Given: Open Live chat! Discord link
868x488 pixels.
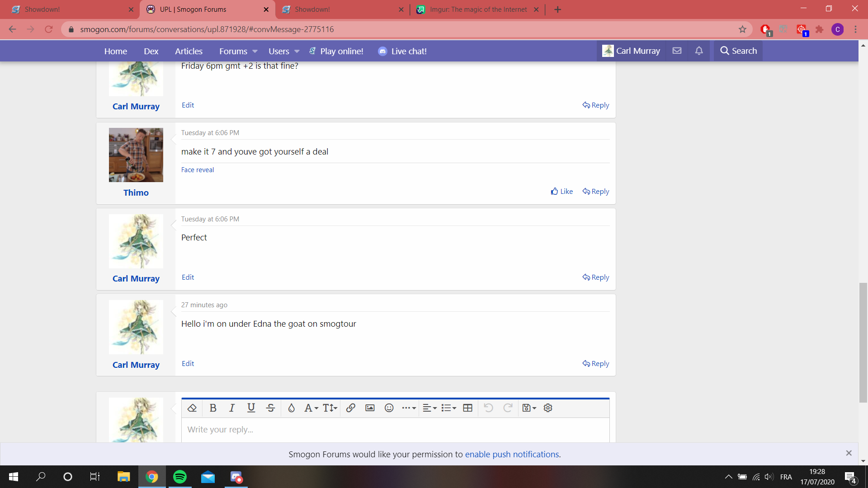Looking at the screenshot, I should point(402,51).
